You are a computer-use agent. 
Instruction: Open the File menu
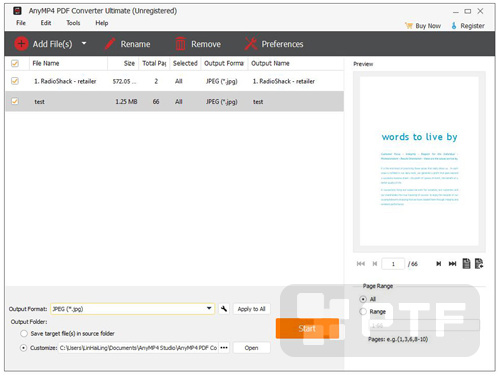click(21, 23)
